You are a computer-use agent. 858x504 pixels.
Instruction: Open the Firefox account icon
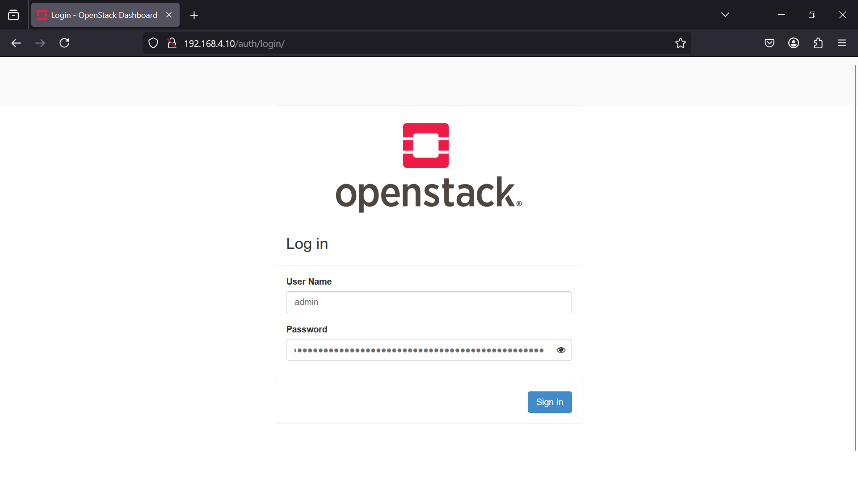(794, 43)
